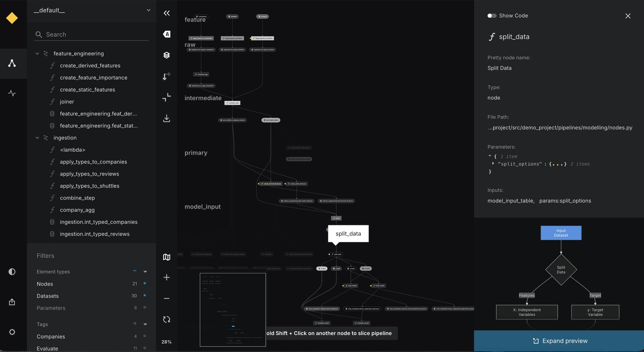Select create_static_features in the tree
644x352 pixels.
tap(88, 90)
